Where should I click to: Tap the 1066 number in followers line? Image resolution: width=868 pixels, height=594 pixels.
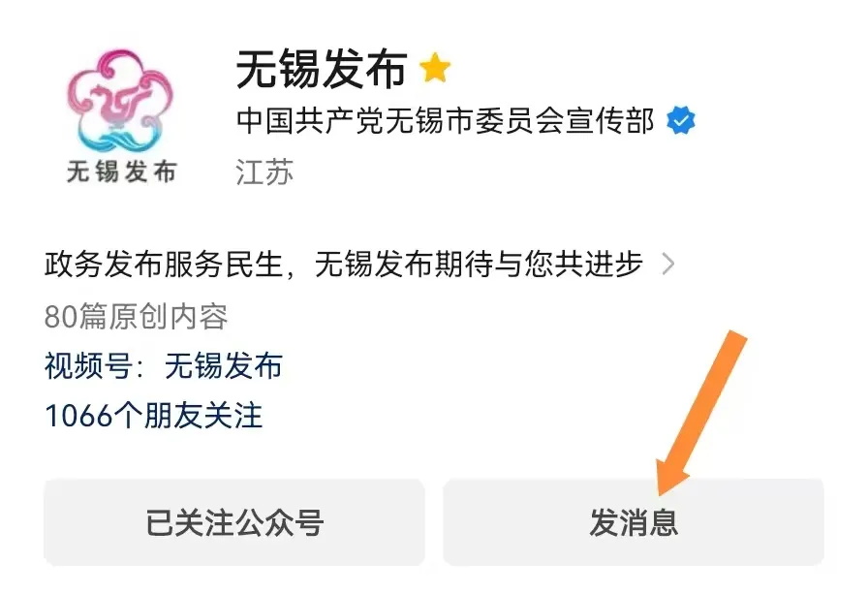(78, 416)
